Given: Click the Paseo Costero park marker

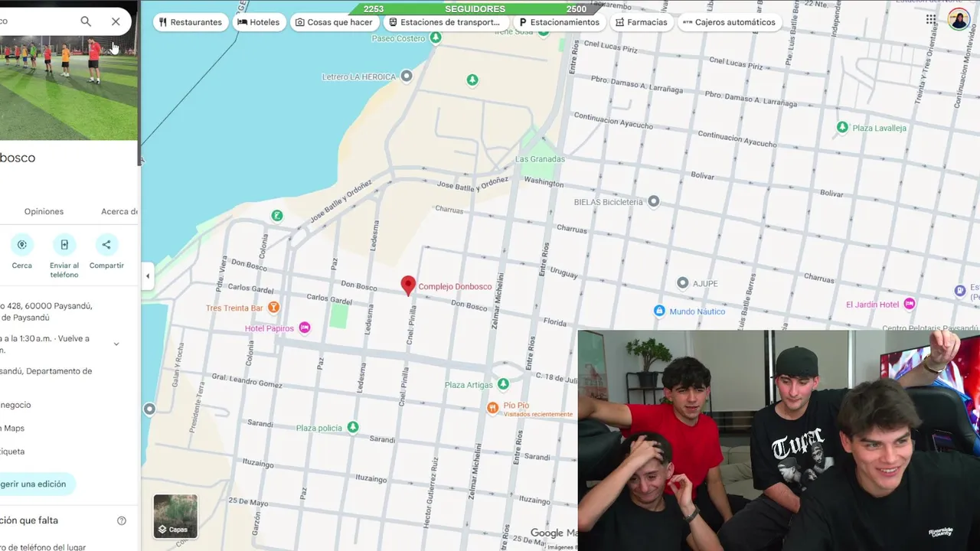Looking at the screenshot, I should [436, 37].
